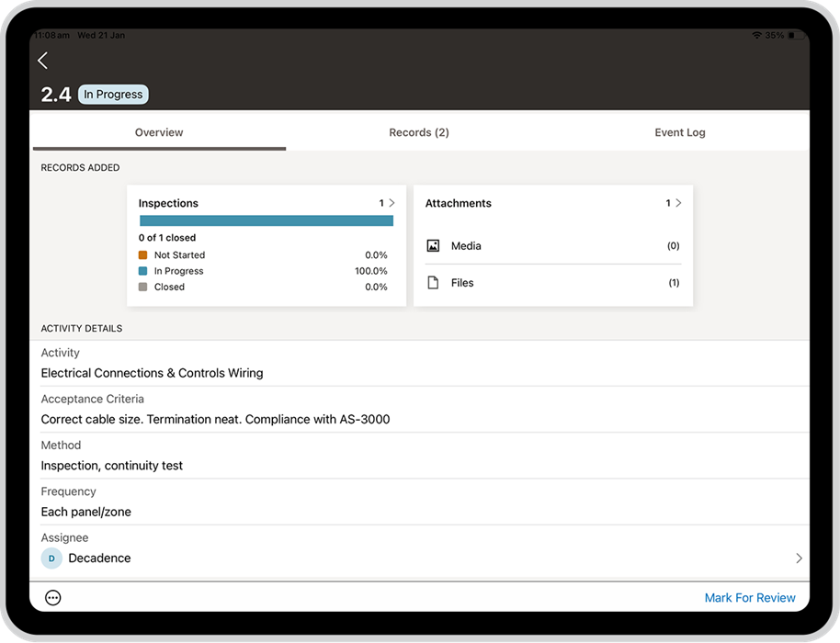Click the gray Closed legend square
The height and width of the screenshot is (643, 840).
pos(142,287)
